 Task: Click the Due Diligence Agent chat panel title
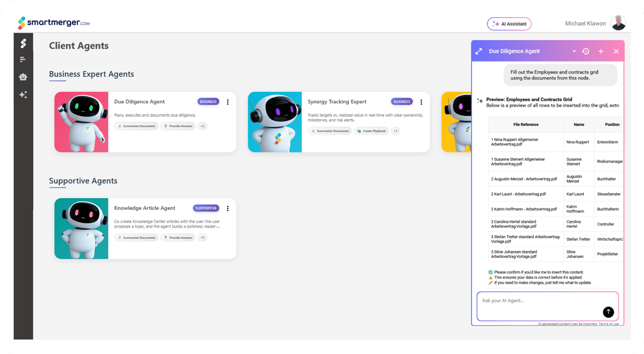[x=514, y=51]
